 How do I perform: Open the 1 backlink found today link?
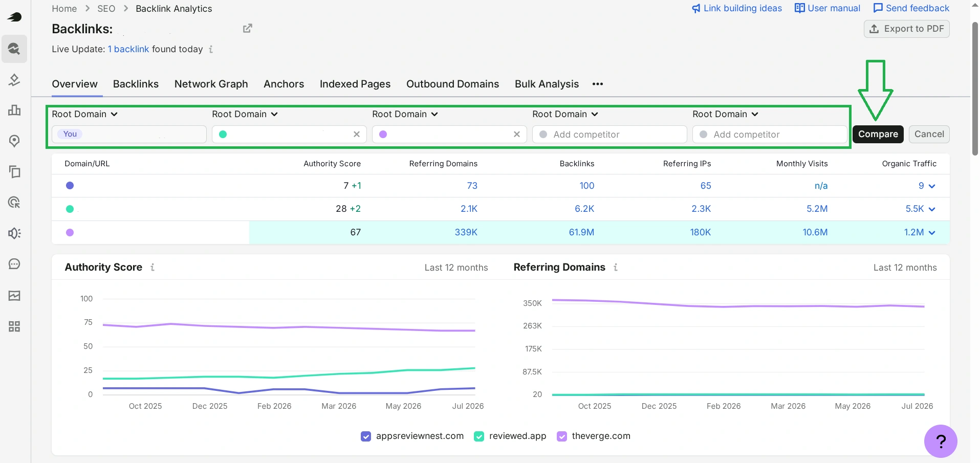click(128, 49)
